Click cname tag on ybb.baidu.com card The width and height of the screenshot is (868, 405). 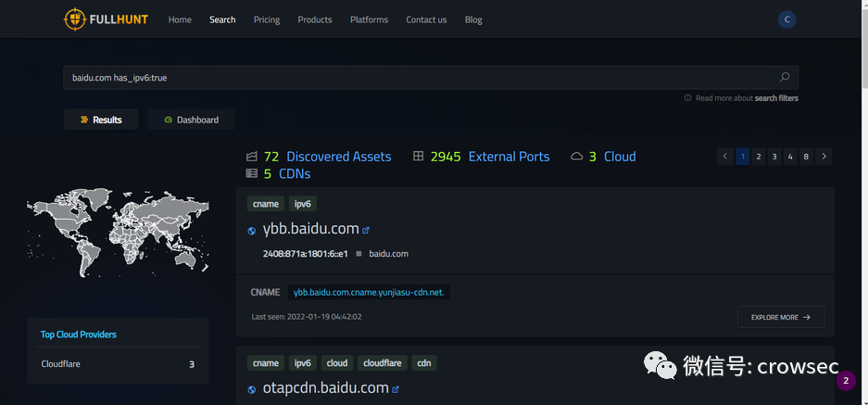(266, 204)
